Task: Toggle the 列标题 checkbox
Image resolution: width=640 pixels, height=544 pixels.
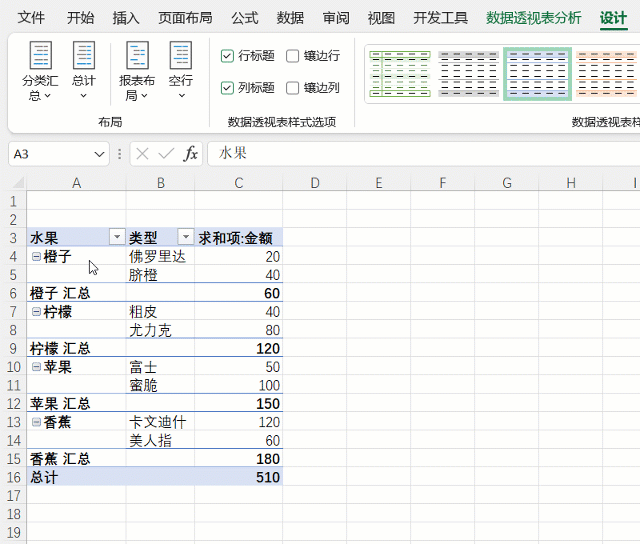Action: tap(228, 88)
